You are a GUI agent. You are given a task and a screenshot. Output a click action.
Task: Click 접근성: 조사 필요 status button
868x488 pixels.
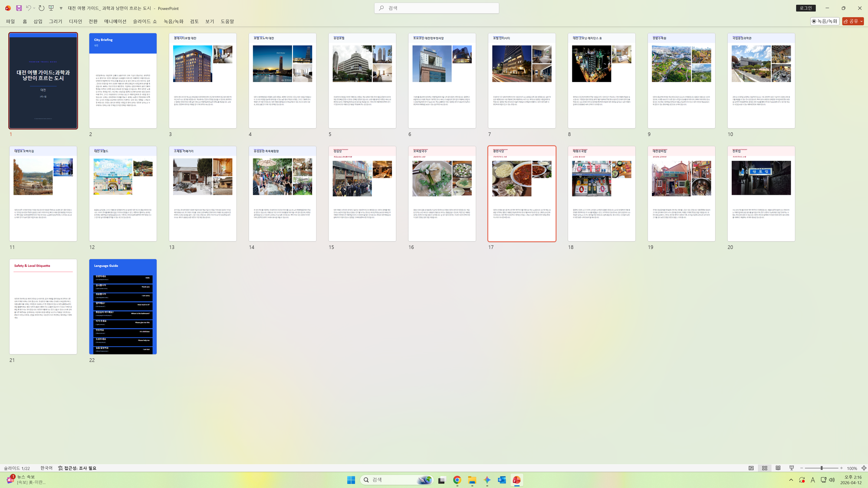pos(77,468)
